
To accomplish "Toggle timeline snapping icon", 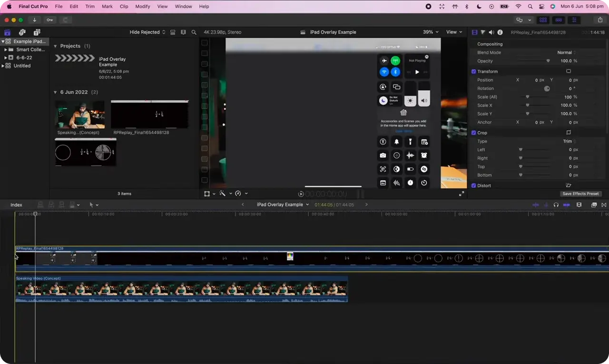I will [566, 205].
